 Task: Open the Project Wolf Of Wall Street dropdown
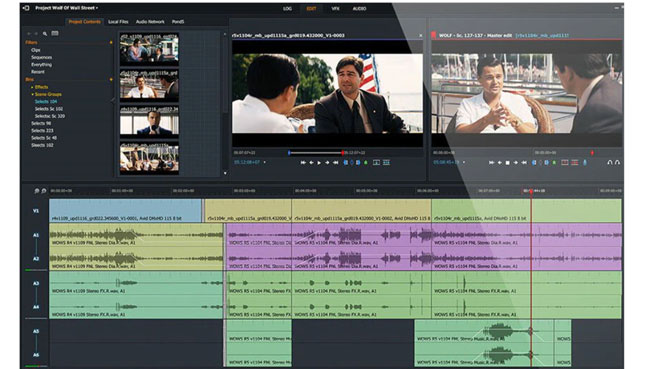coord(66,8)
